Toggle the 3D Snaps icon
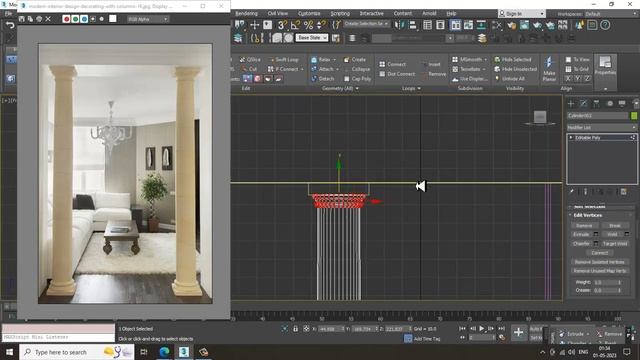The width and height of the screenshot is (640, 360). click(x=282, y=25)
